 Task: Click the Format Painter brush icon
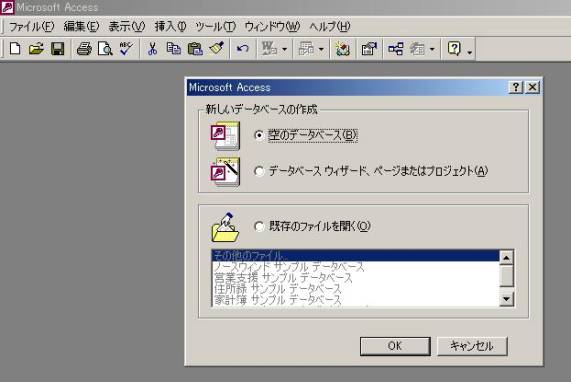(x=216, y=48)
